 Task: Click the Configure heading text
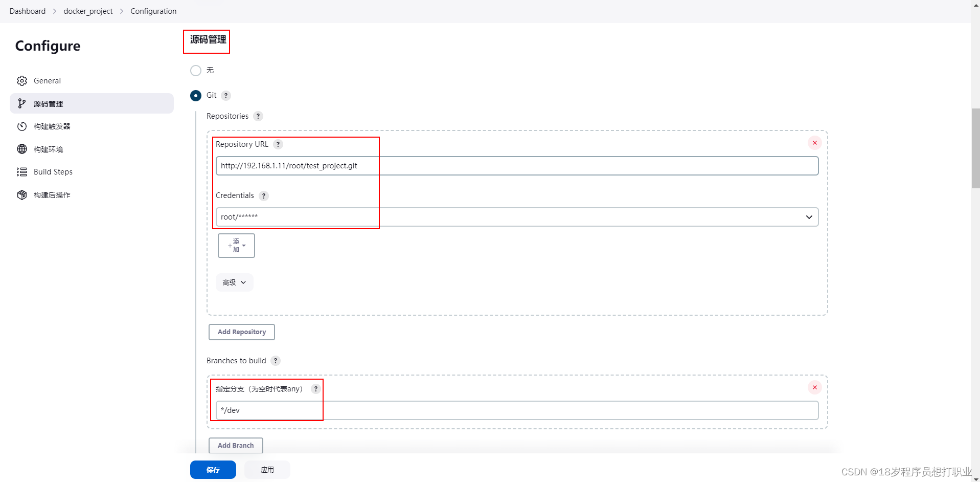coord(48,46)
